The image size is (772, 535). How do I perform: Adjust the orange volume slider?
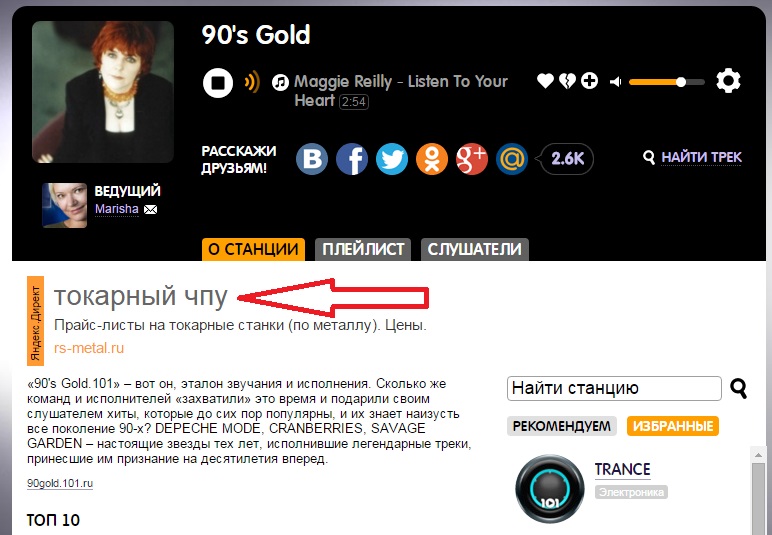(x=667, y=82)
